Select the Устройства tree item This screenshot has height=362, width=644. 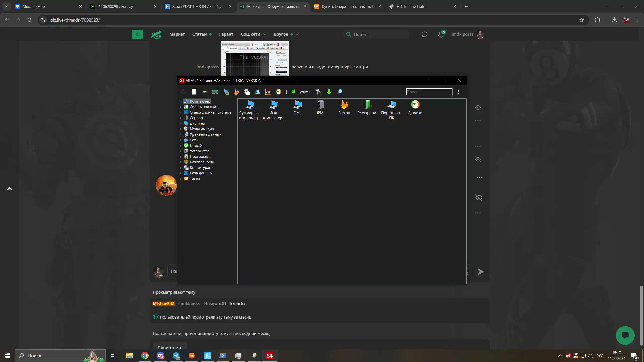click(199, 151)
